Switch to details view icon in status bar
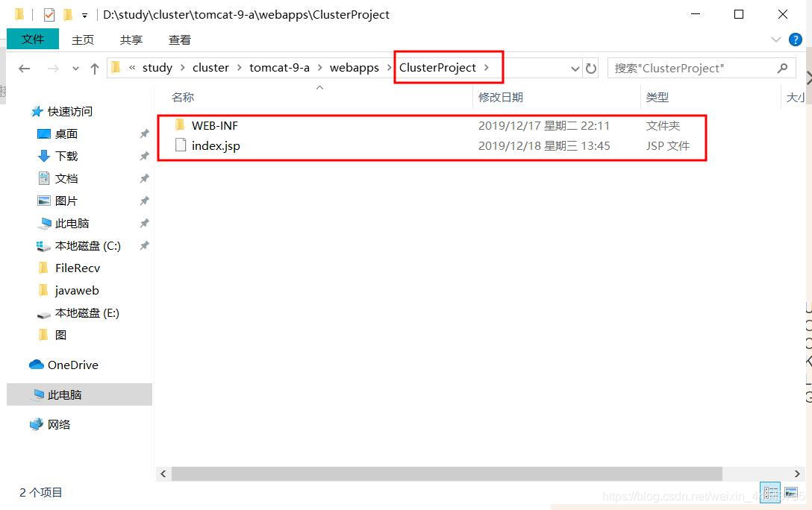 [770, 491]
